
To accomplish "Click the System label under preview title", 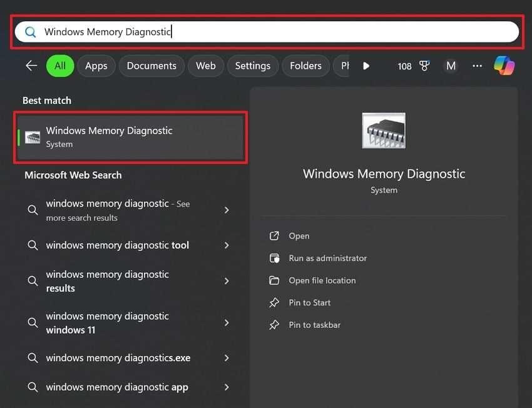I will pyautogui.click(x=384, y=190).
